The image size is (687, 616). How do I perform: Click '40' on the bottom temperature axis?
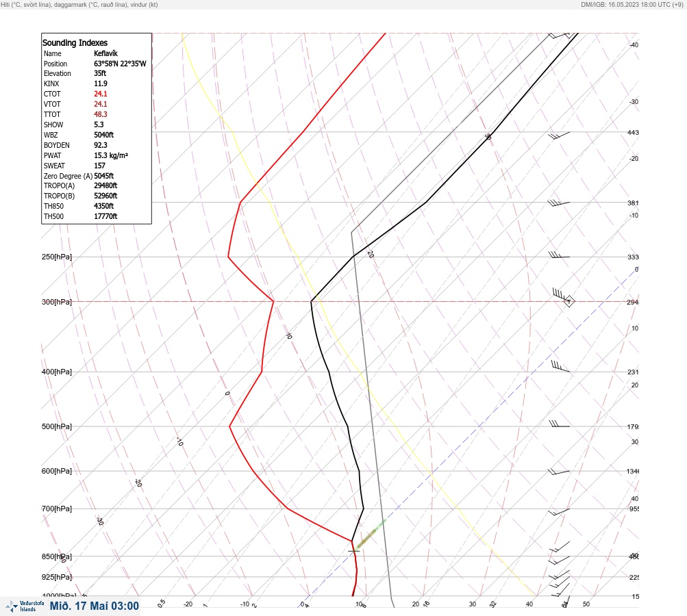click(x=529, y=604)
